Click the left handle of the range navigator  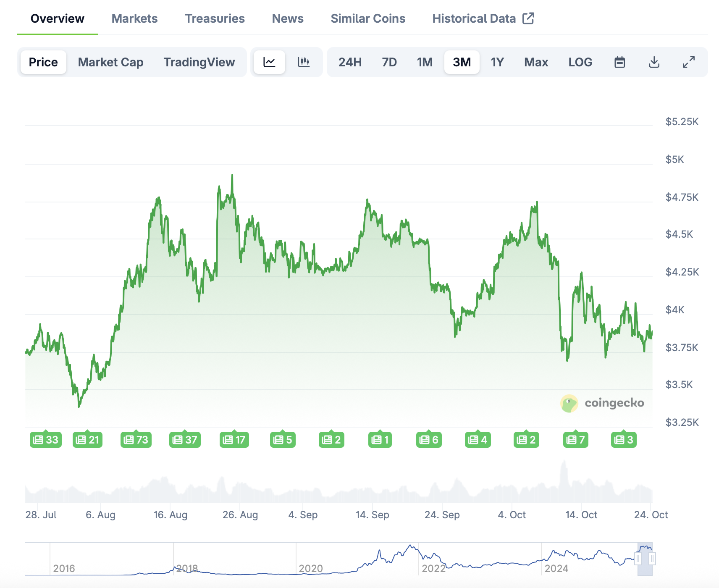638,559
